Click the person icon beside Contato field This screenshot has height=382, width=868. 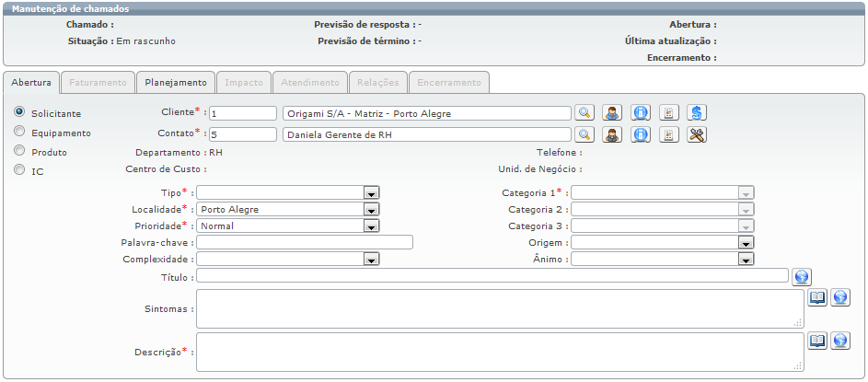click(x=612, y=134)
